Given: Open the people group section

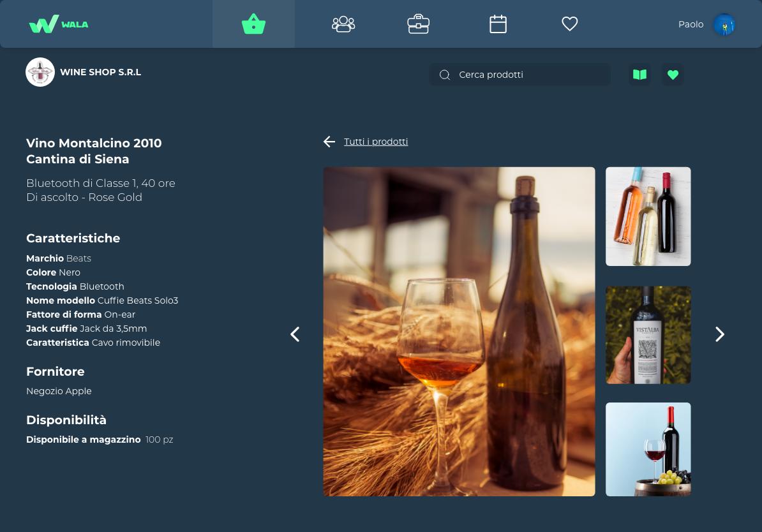Looking at the screenshot, I should (343, 24).
